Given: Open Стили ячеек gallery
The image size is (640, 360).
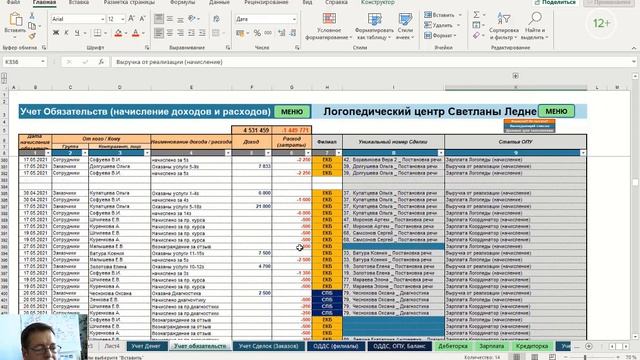Looking at the screenshot, I should [405, 27].
